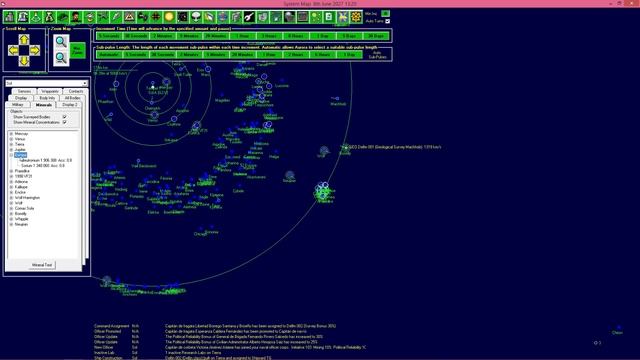Click the left arrow in Scroll Map

tap(13, 50)
